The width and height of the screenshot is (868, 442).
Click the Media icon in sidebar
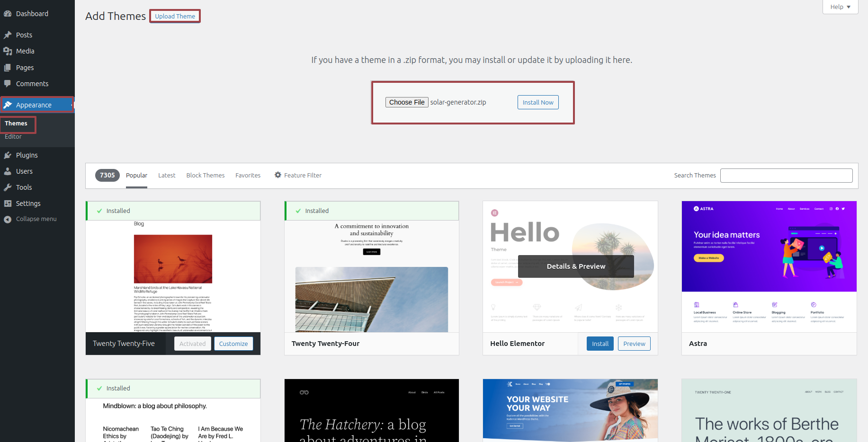(8, 51)
